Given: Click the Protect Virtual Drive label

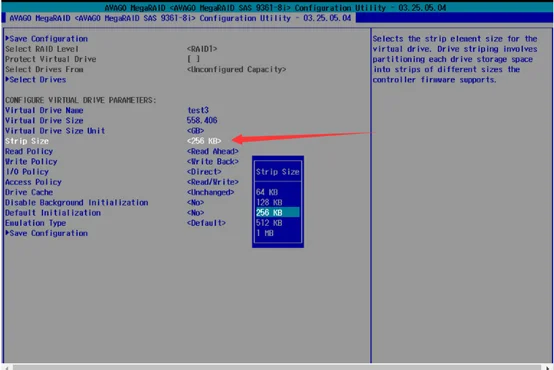Looking at the screenshot, I should (51, 59).
